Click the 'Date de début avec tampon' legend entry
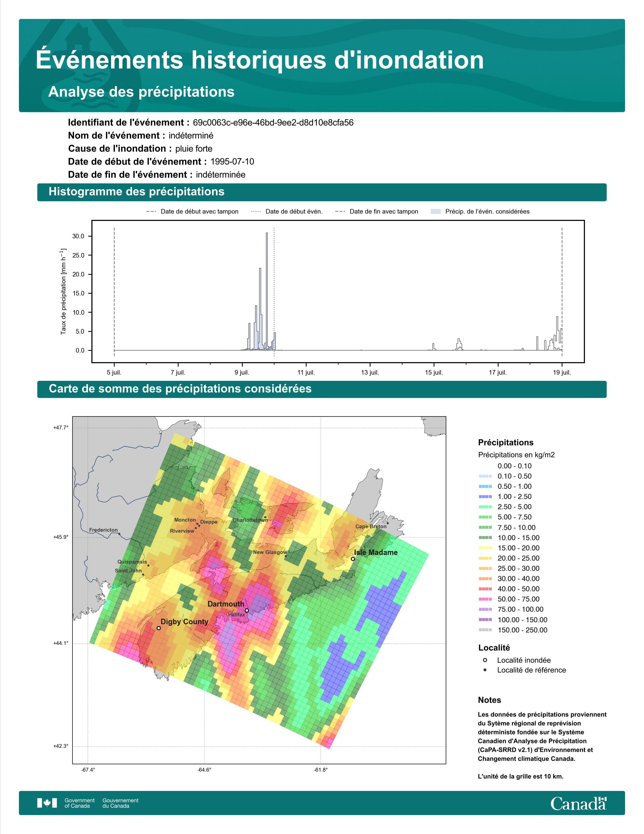Viewport: 644px width, 834px height. tap(192, 212)
